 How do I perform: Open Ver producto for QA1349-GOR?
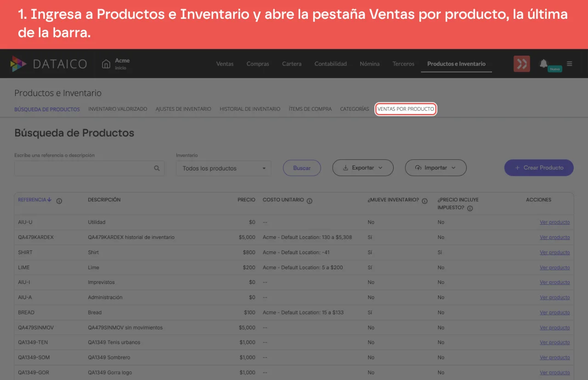[554, 373]
